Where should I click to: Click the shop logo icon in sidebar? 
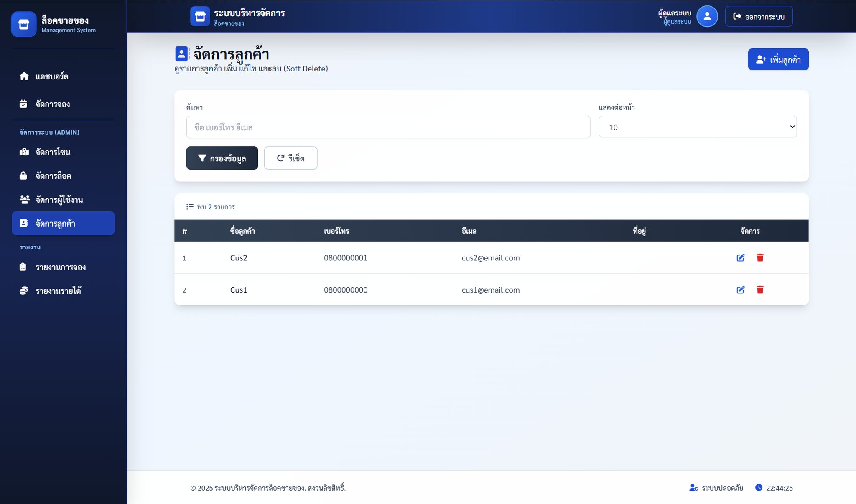[24, 24]
